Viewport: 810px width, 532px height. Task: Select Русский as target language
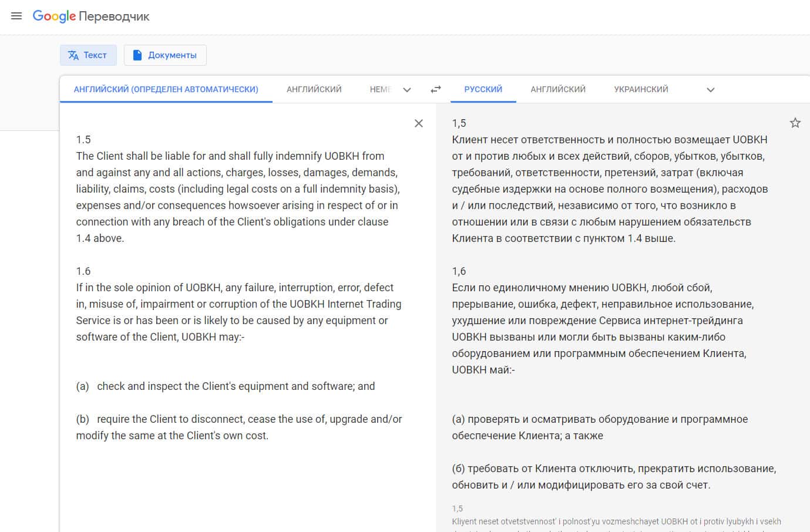point(483,89)
